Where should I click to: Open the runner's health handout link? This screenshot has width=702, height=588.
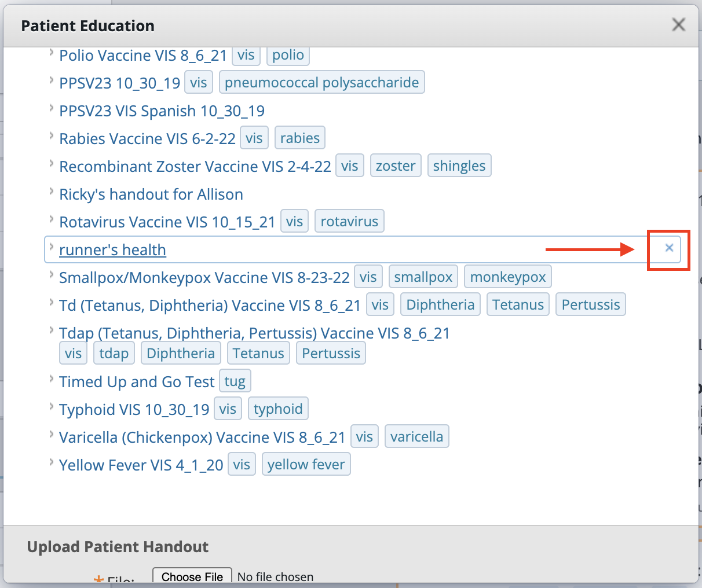point(112,249)
